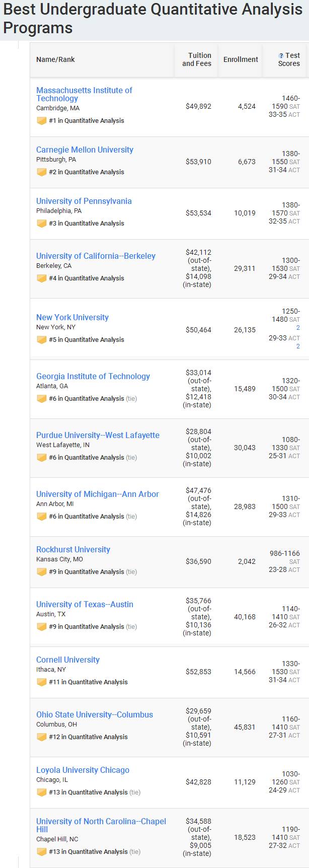Visit Purdue University--West Lafayette link

click(98, 435)
